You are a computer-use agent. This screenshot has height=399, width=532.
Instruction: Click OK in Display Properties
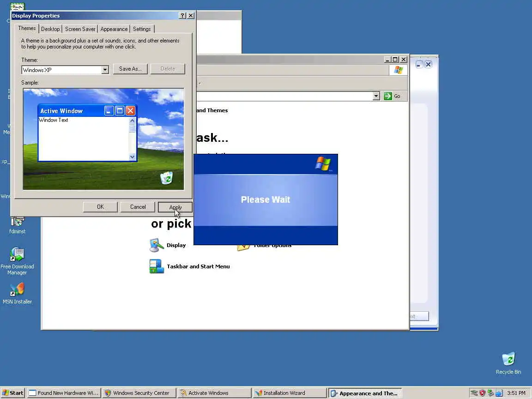pyautogui.click(x=100, y=207)
